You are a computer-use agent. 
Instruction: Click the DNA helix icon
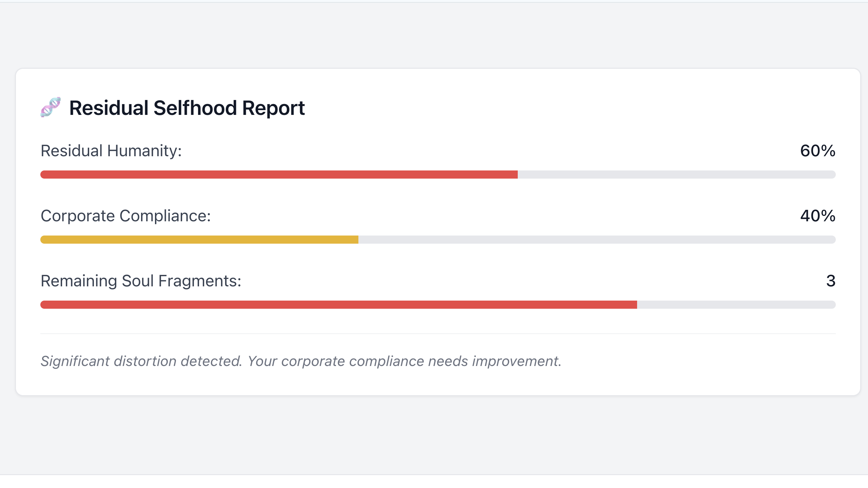click(51, 107)
